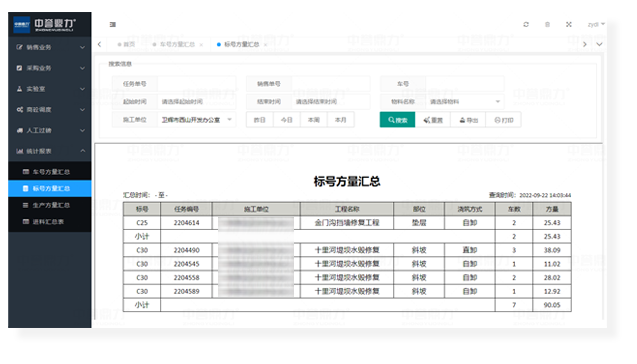
Task: Collapse the sidebar with the hamburger icon
Action: tap(113, 24)
